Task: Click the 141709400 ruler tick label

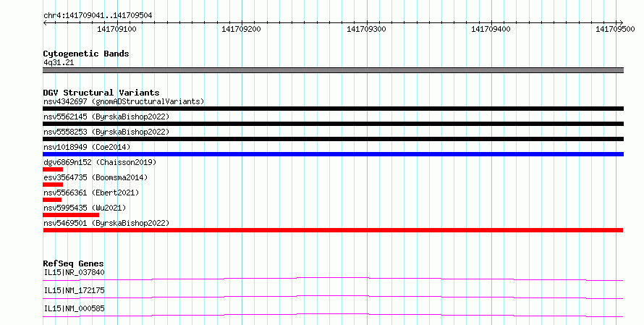Action: pos(491,29)
